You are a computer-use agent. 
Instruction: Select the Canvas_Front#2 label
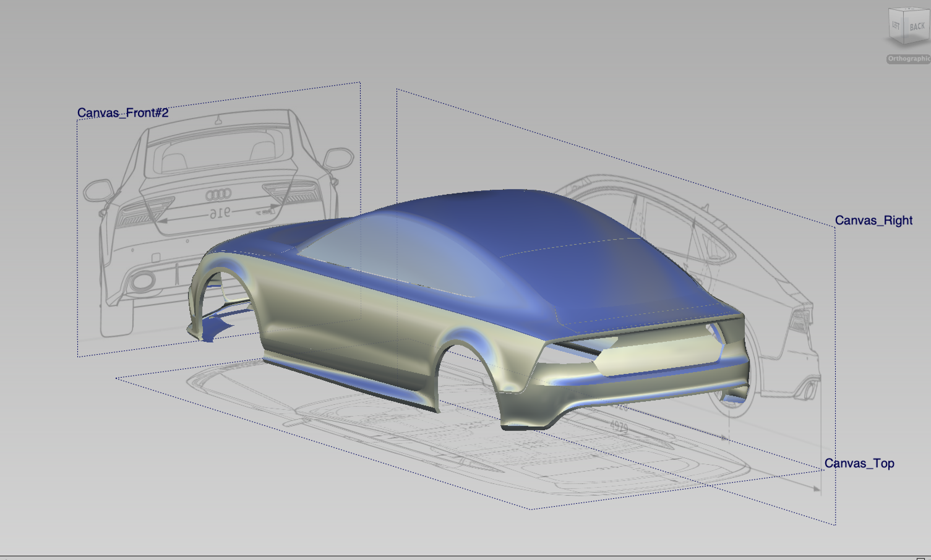click(x=123, y=112)
